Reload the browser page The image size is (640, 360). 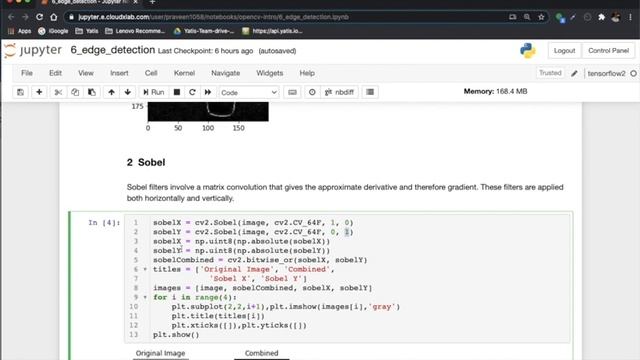(x=39, y=17)
